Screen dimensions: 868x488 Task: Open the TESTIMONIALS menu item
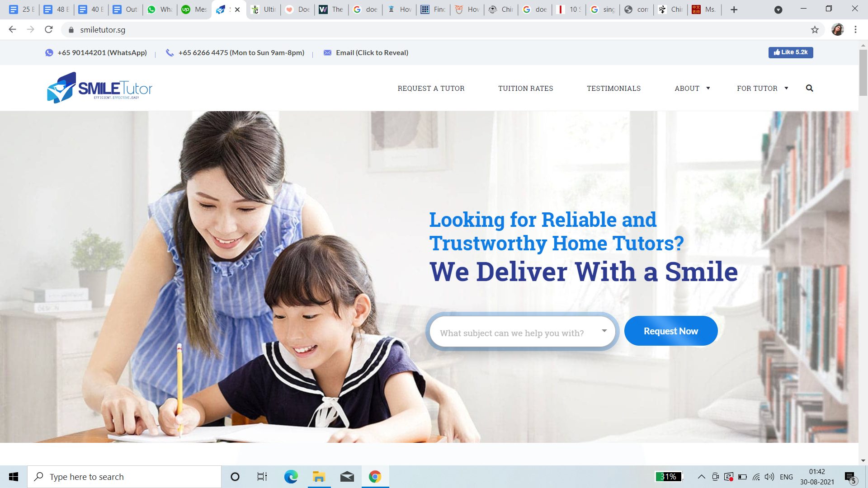[x=613, y=89]
